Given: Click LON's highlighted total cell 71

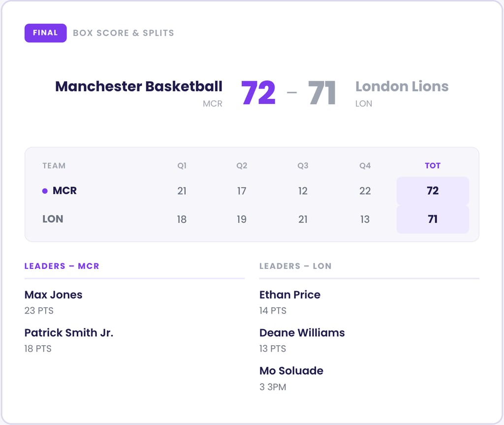Looking at the screenshot, I should click(x=433, y=219).
